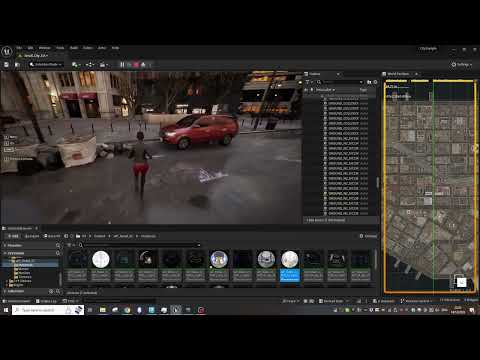Switch to the World Partition tab
Screen dimensions: 480x360
pos(398,74)
